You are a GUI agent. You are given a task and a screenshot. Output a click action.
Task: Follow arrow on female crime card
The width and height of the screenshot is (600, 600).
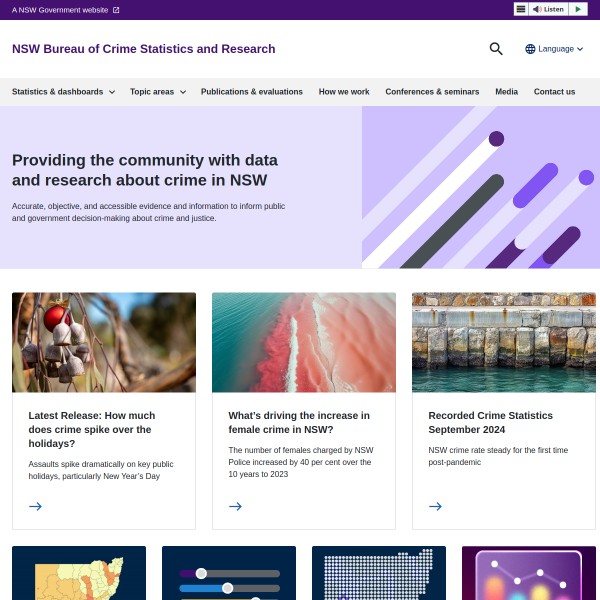[x=235, y=506]
